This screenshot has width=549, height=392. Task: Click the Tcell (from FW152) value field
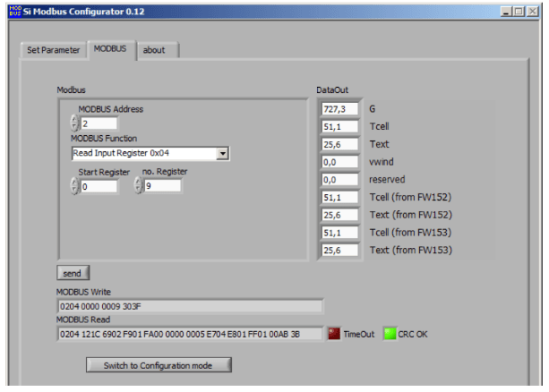point(339,198)
